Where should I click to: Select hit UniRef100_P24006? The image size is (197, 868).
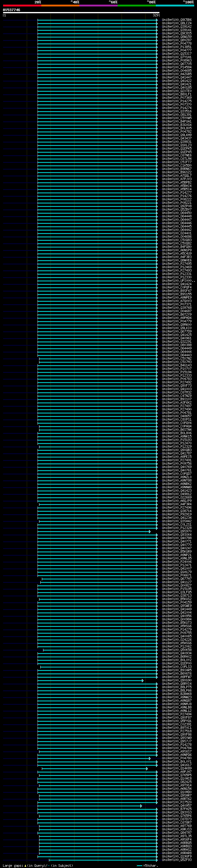tap(176, 562)
